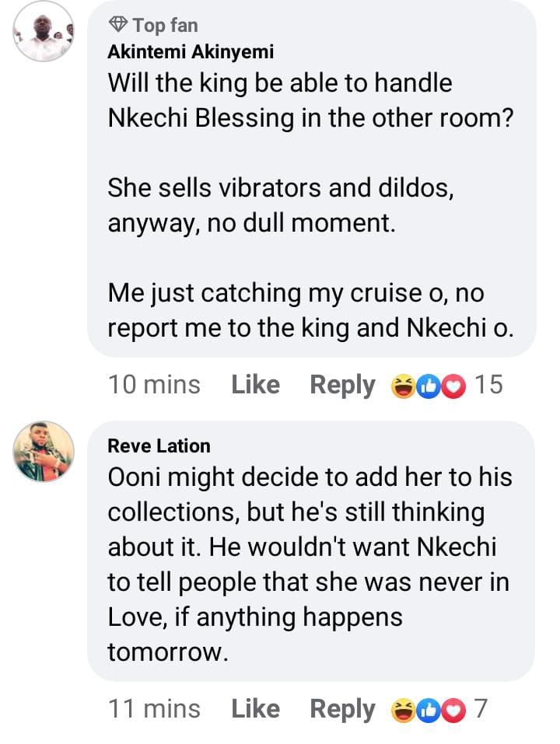The height and width of the screenshot is (744, 560).
Task: Click red heart reaction icon on Akintemi's comment
Action: pyautogui.click(x=452, y=386)
